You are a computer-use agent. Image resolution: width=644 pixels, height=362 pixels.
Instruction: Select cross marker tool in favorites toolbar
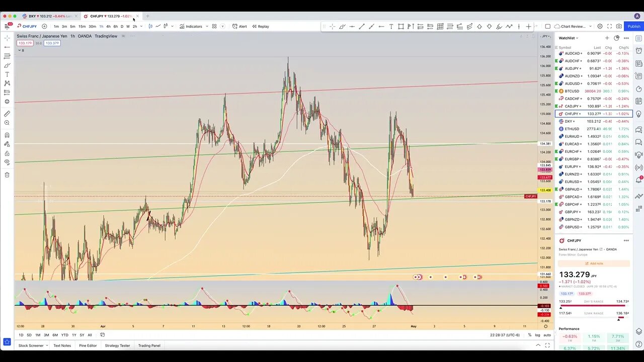528,26
